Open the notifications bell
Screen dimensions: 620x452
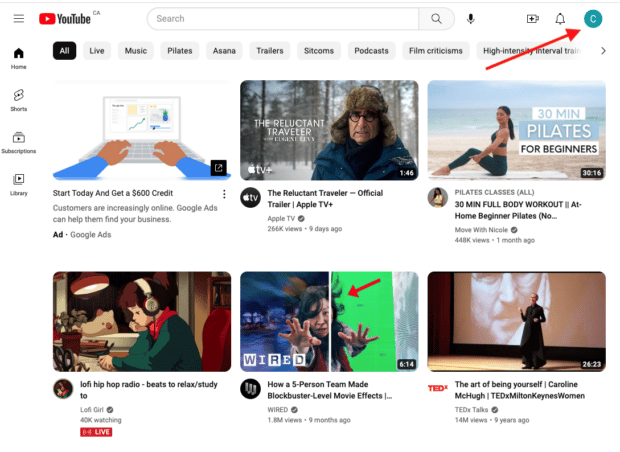coord(561,18)
